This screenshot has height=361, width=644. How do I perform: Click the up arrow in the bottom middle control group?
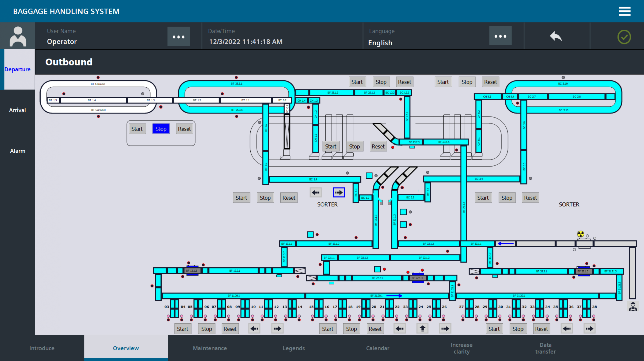(422, 329)
